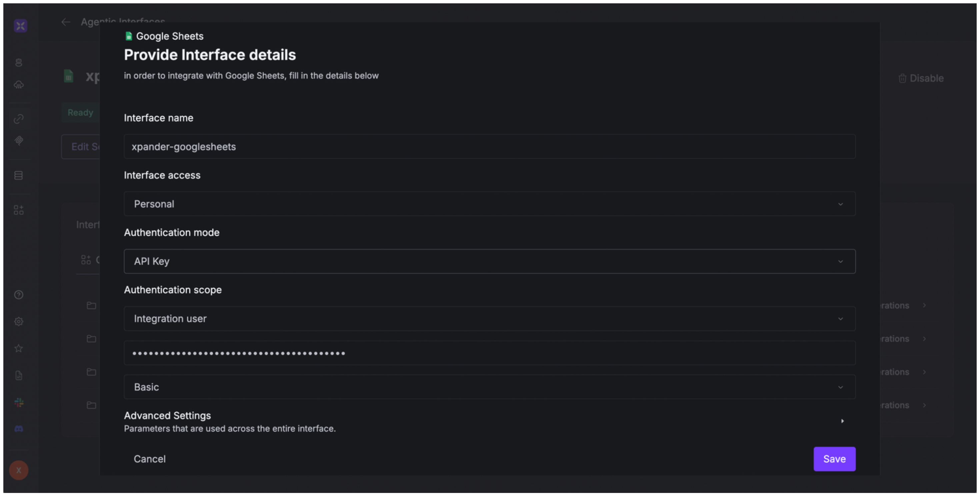Open the settings gear icon in sidebar
The width and height of the screenshot is (980, 496).
point(19,321)
